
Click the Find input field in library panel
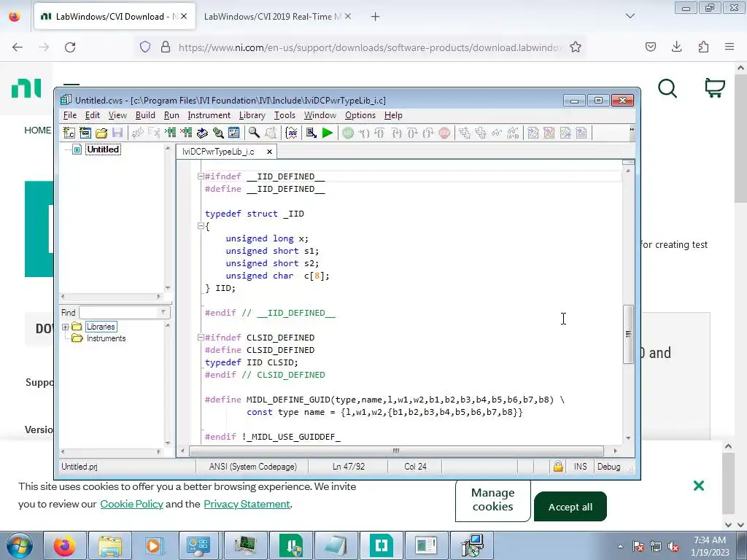(120, 312)
